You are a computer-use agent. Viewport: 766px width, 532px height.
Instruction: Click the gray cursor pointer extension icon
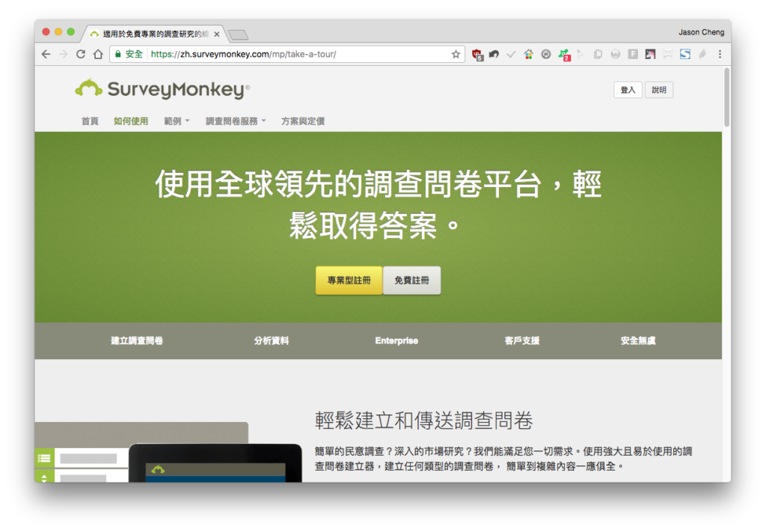[x=580, y=54]
